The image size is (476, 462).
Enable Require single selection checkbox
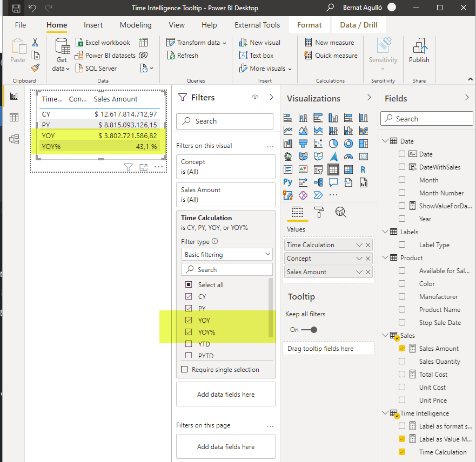point(185,370)
